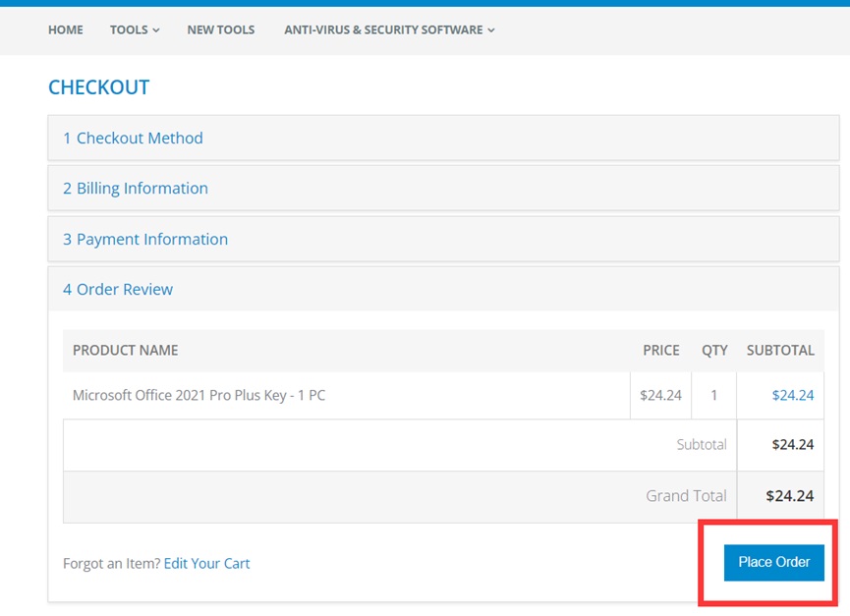The height and width of the screenshot is (616, 850).
Task: Go to the HOME menu item
Action: point(66,29)
